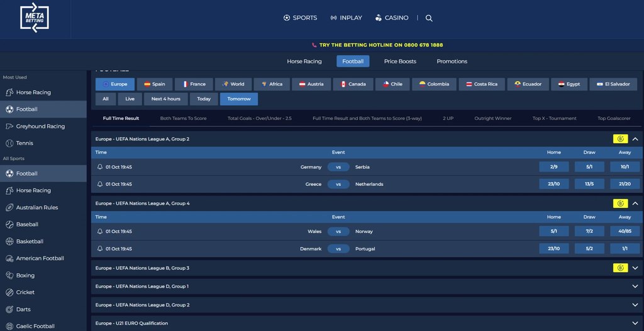Open Casino in top navigation

tap(392, 18)
